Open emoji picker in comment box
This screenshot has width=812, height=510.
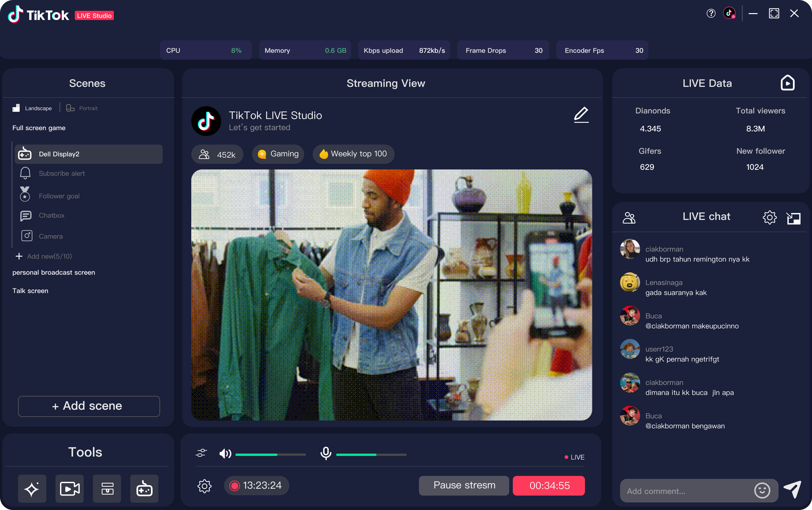(x=762, y=490)
